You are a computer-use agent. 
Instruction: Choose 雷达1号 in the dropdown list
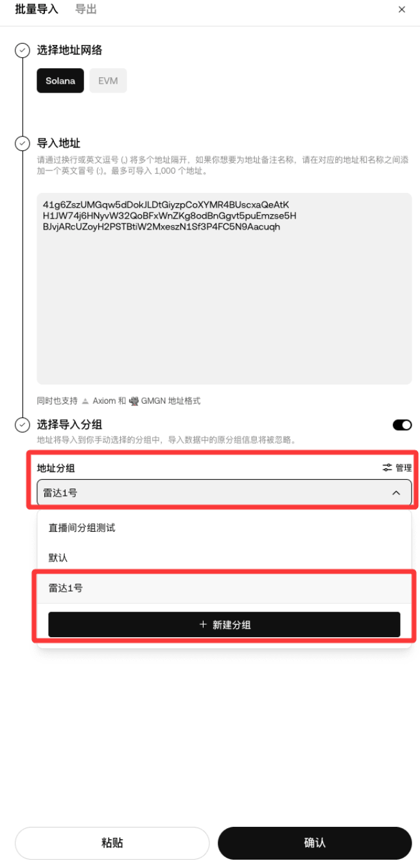[224, 588]
